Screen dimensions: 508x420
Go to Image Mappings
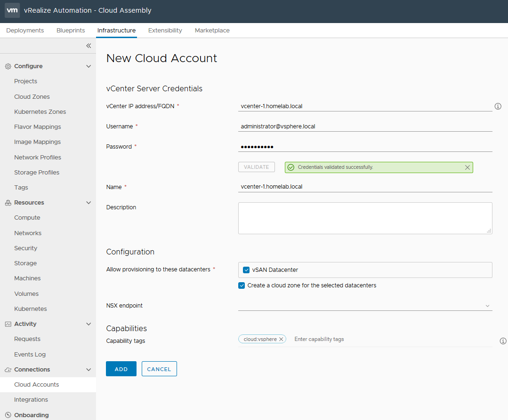[x=37, y=142]
